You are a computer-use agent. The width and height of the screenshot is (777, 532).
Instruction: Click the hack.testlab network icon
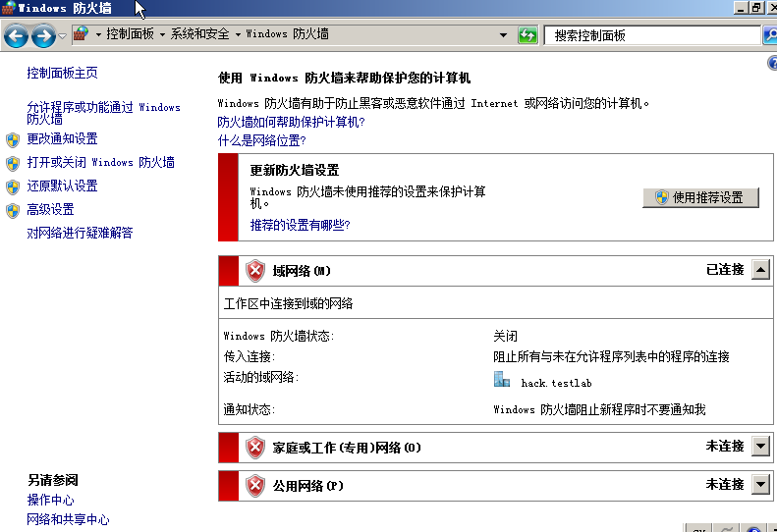pyautogui.click(x=502, y=380)
